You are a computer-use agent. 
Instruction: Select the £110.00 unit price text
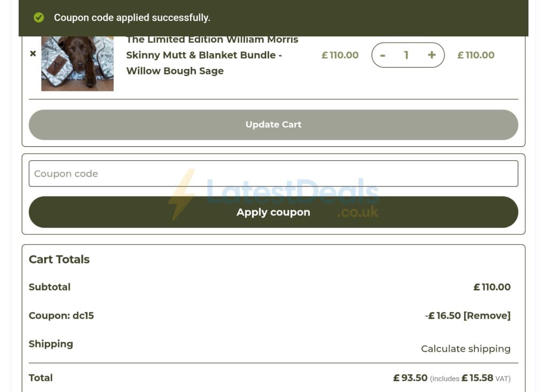coord(340,55)
